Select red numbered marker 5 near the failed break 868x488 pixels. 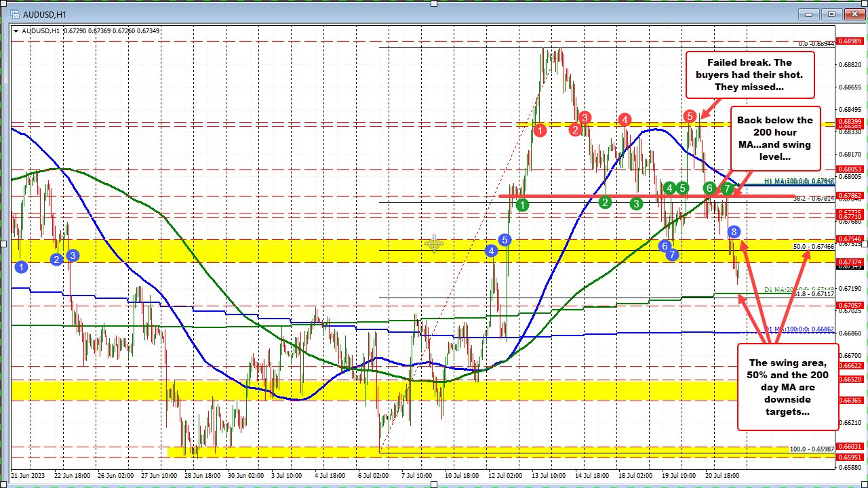[x=689, y=116]
